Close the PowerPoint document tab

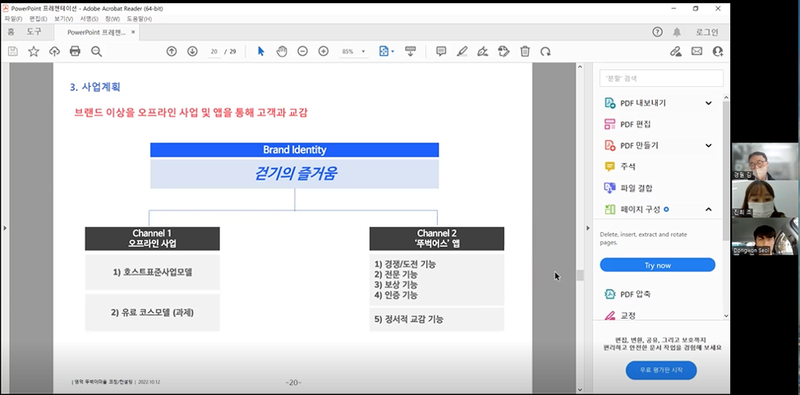(133, 32)
